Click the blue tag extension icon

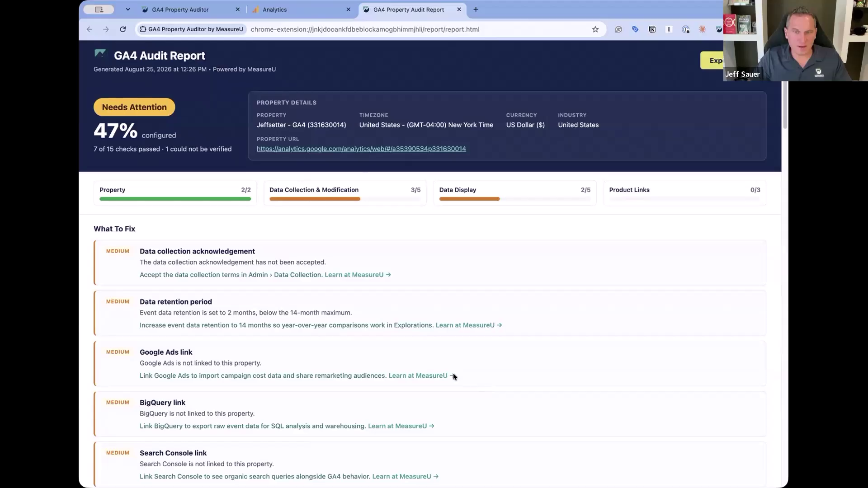pyautogui.click(x=635, y=29)
